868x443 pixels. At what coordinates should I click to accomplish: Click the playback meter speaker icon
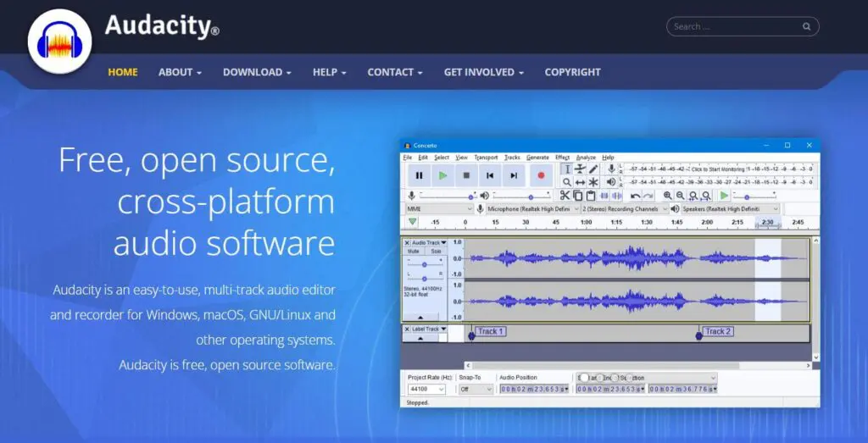pos(611,181)
